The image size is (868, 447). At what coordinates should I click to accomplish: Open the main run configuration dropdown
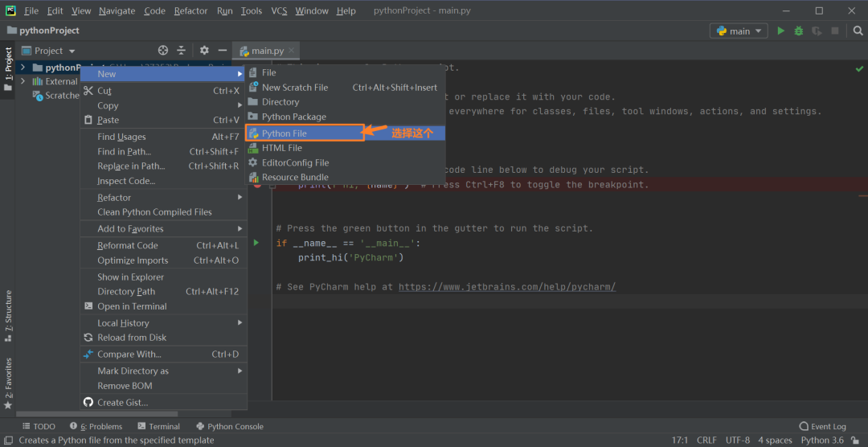[739, 31]
